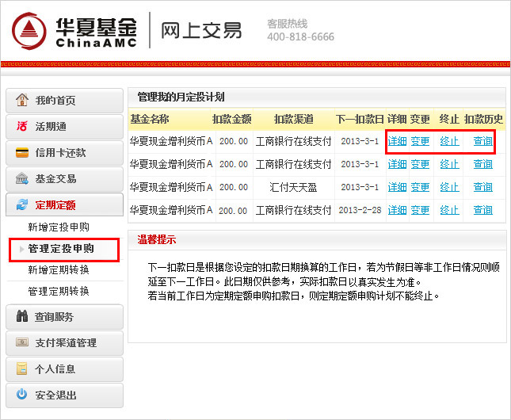Click the ChinaAMC red logo emblem

coord(29,31)
